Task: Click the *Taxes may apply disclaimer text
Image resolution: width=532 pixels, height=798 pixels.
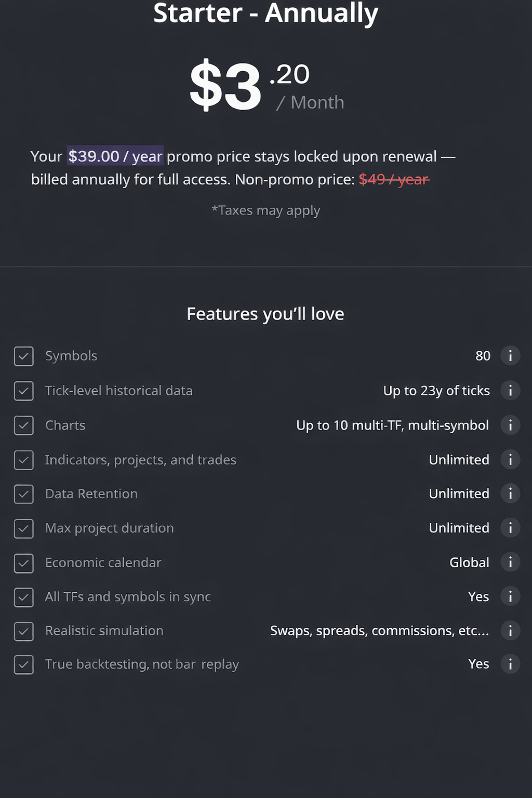Action: point(265,210)
